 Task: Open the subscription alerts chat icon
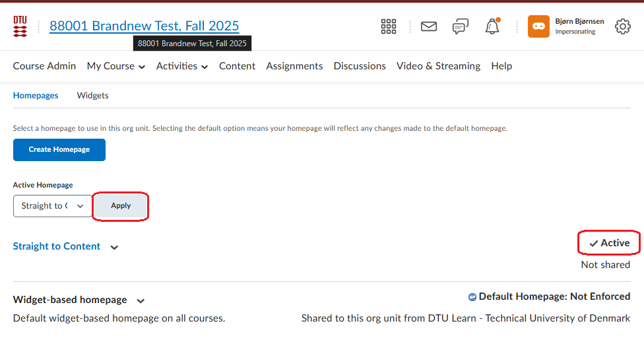461,26
